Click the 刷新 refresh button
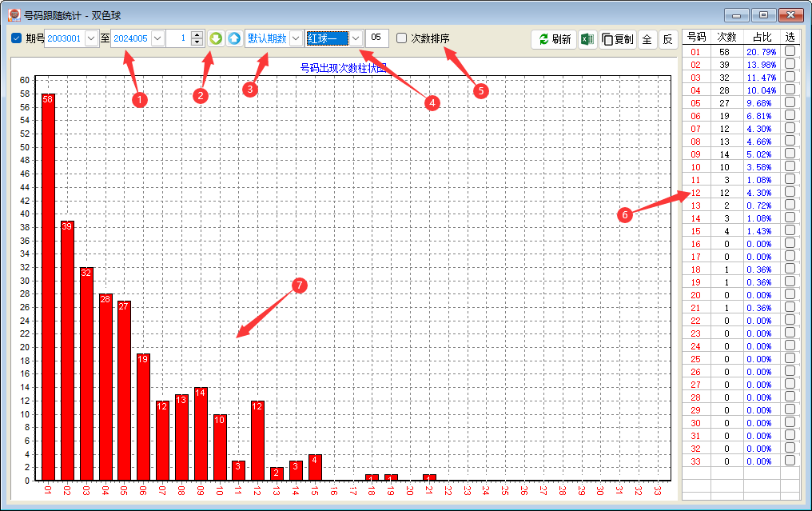 pyautogui.click(x=555, y=39)
